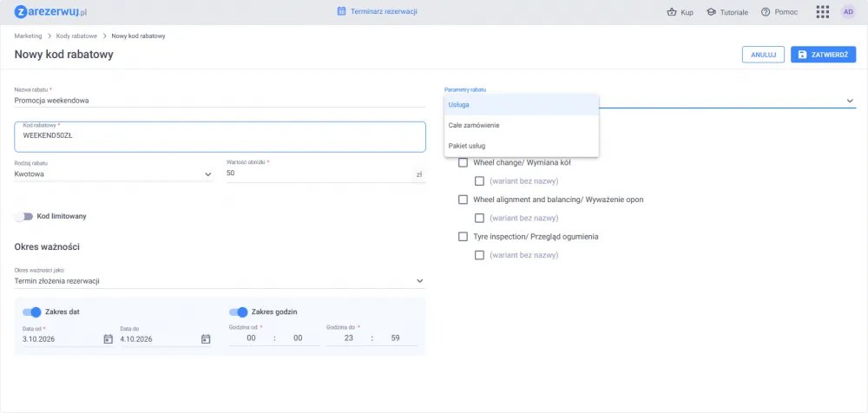Click the Kup basket icon

(x=672, y=12)
